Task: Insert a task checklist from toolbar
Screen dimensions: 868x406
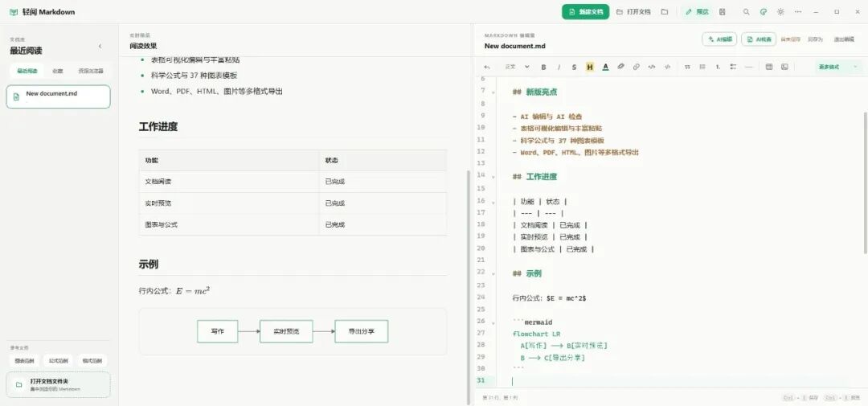Action: (733, 67)
